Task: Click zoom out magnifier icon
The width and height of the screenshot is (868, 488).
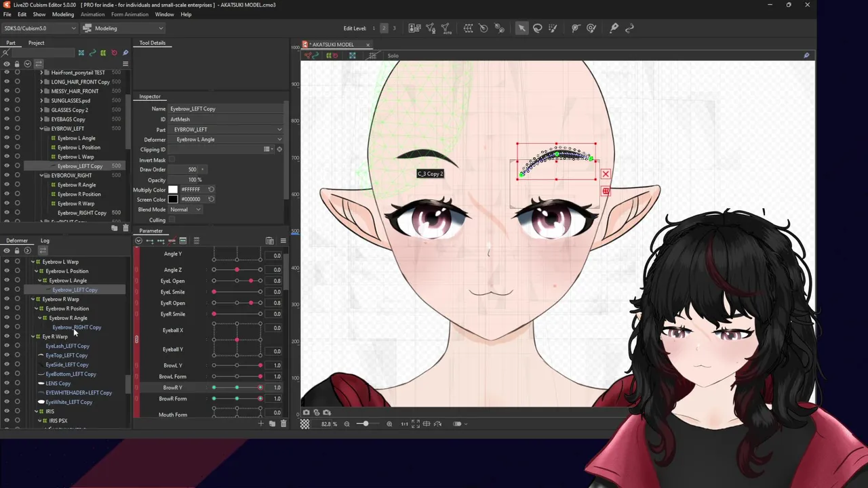Action: coord(347,424)
